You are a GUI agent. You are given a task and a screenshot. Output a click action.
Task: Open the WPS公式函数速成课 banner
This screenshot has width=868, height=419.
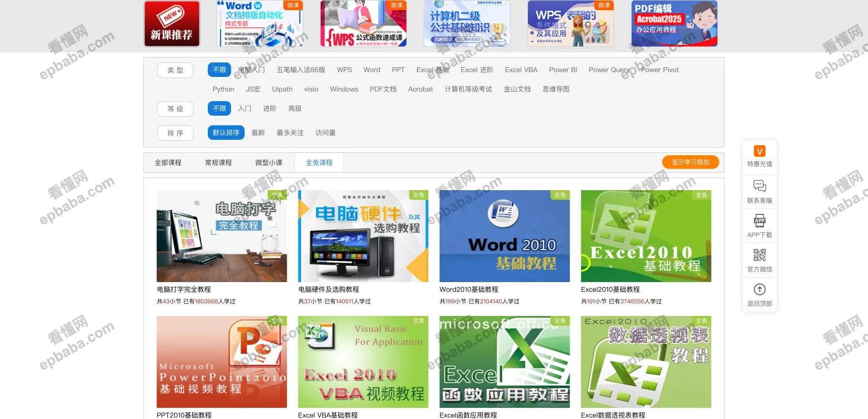[x=363, y=23]
